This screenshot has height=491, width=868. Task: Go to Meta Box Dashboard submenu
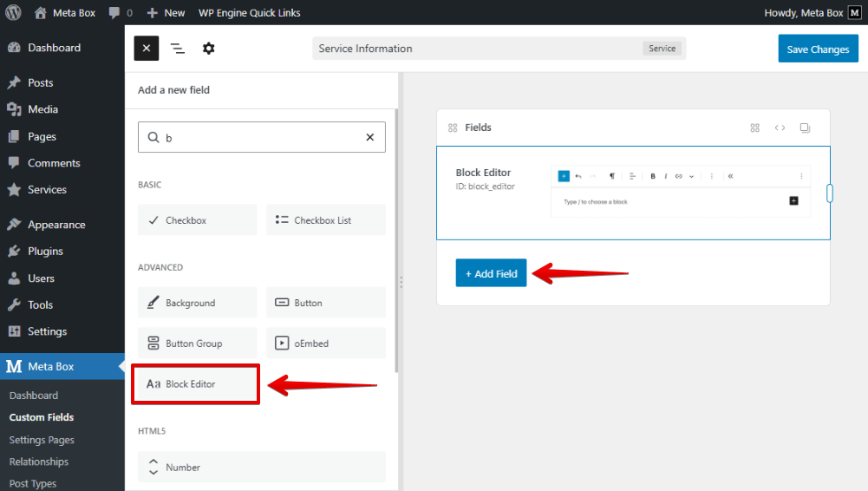point(33,396)
